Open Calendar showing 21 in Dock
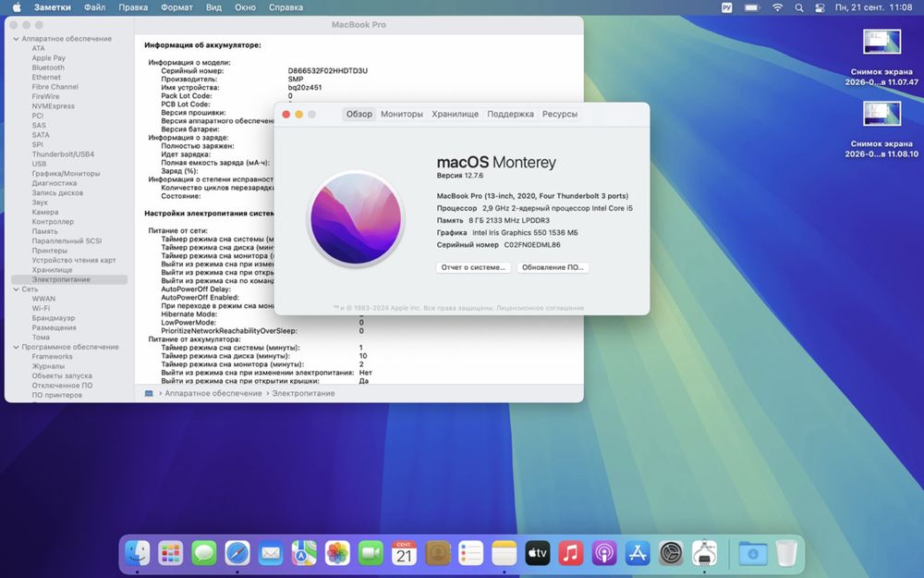This screenshot has width=924, height=578. tap(405, 553)
